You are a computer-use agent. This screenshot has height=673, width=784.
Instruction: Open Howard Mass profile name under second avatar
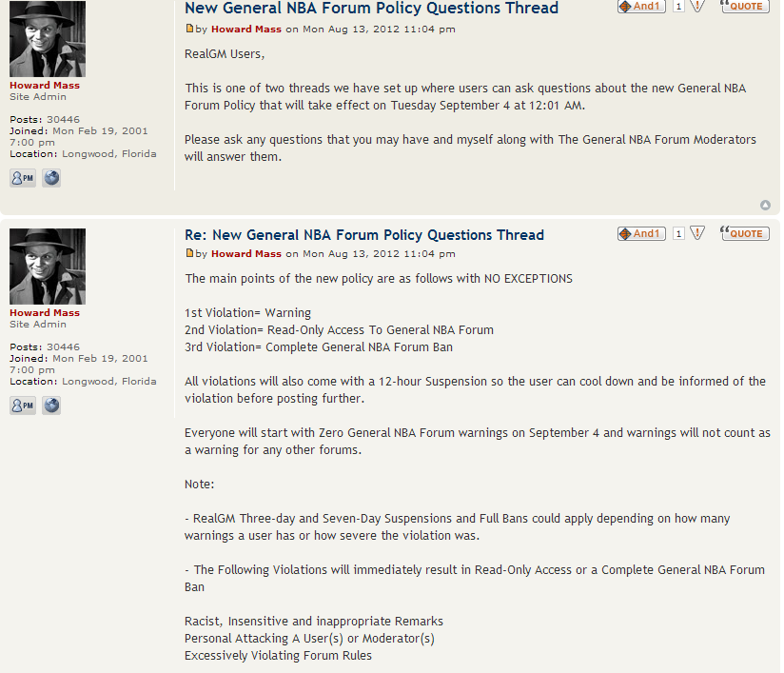click(x=45, y=313)
